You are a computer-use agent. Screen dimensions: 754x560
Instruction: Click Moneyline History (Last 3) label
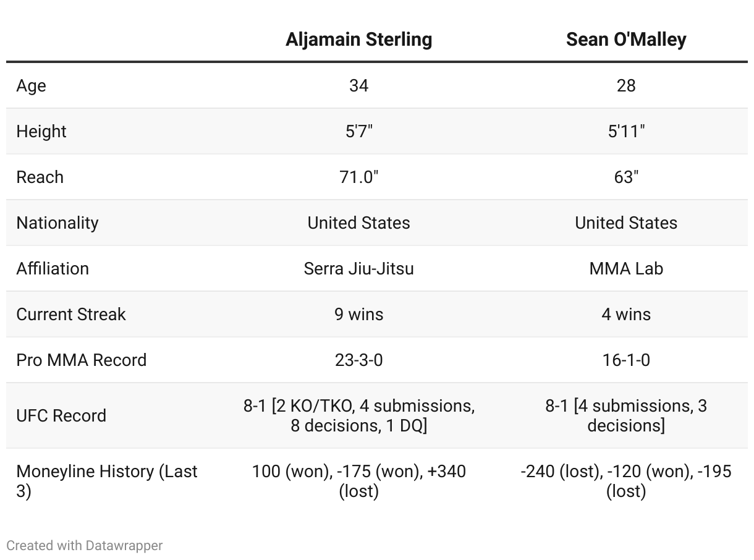click(x=107, y=481)
